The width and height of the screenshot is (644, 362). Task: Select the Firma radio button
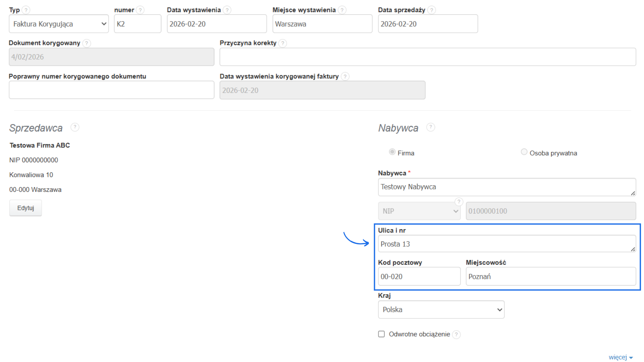[x=392, y=152]
